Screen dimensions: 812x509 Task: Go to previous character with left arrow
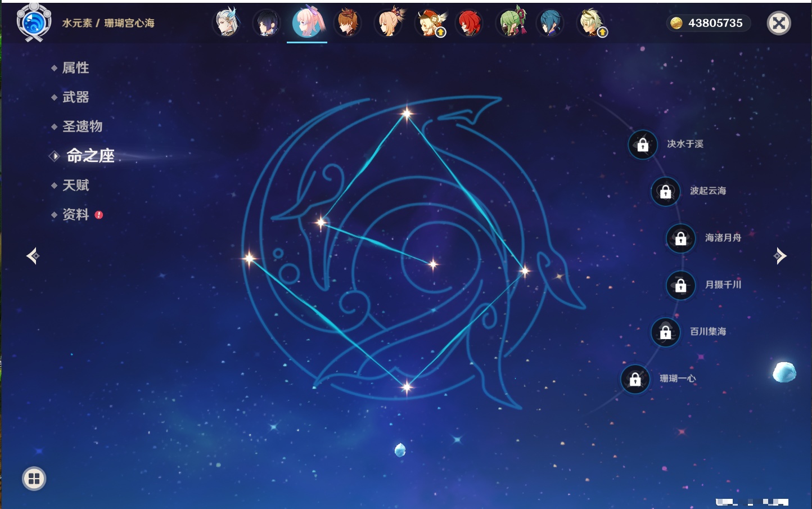[33, 256]
